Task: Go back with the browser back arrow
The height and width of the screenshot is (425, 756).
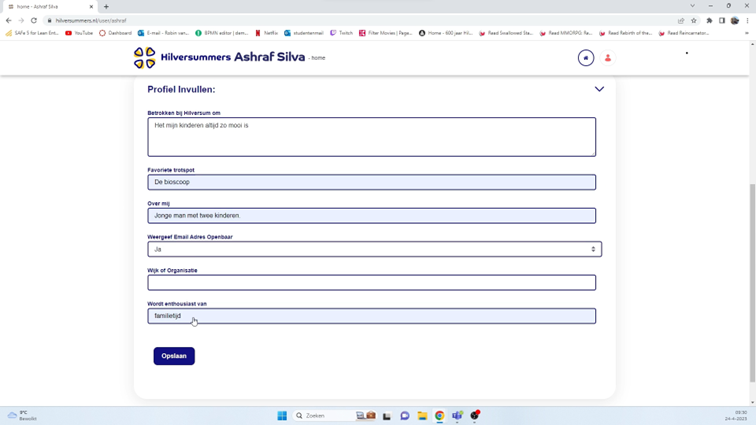Action: (9, 20)
